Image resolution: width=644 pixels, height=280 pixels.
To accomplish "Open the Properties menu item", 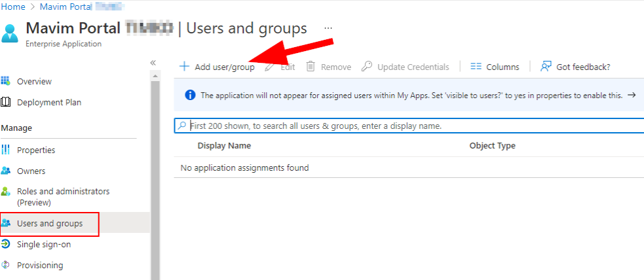I will click(36, 150).
